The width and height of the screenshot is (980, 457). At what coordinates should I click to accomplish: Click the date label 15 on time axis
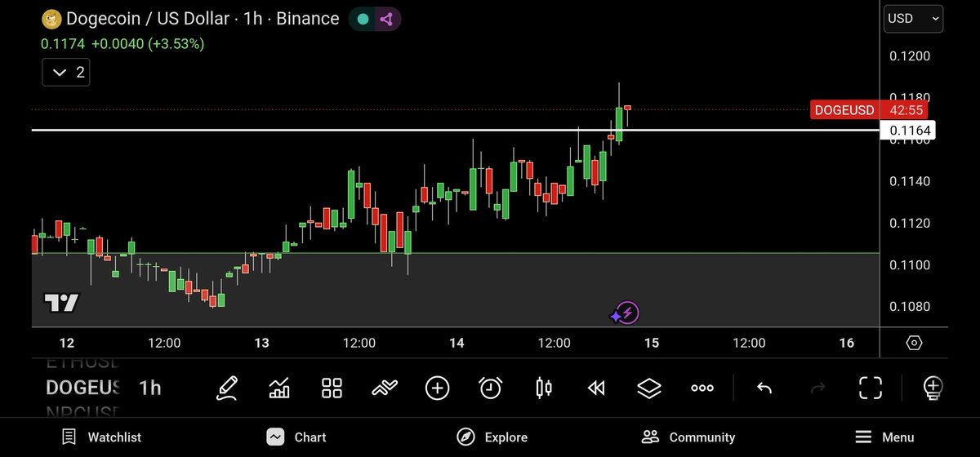652,343
